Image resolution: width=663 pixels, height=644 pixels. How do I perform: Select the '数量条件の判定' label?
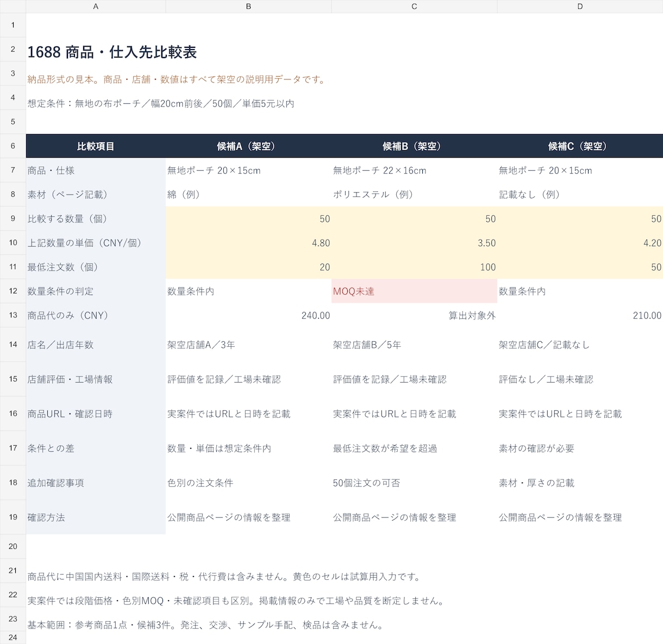pos(96,291)
